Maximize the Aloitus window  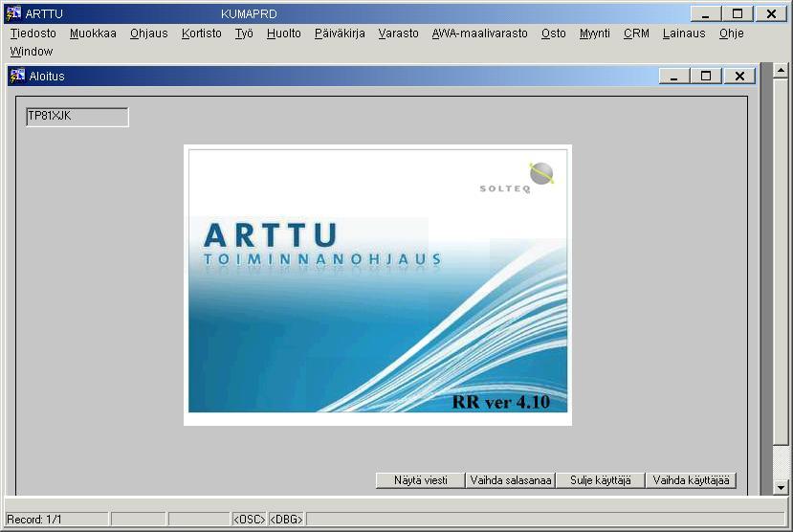706,77
